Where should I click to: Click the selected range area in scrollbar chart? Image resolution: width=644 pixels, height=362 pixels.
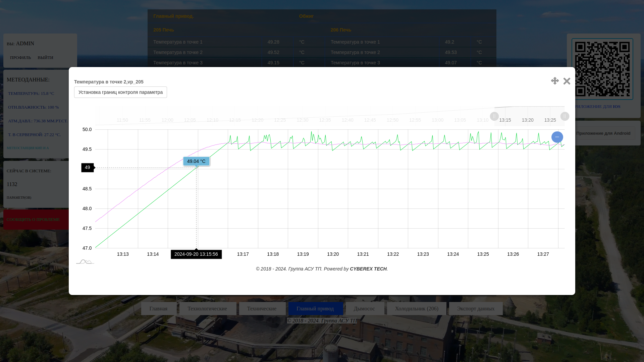point(530,116)
